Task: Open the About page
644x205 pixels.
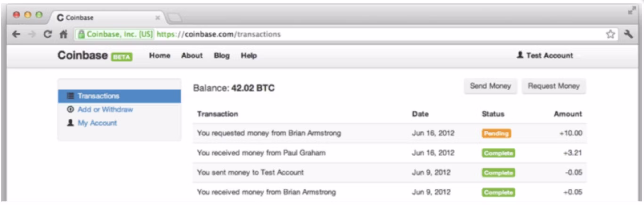Action: [192, 56]
